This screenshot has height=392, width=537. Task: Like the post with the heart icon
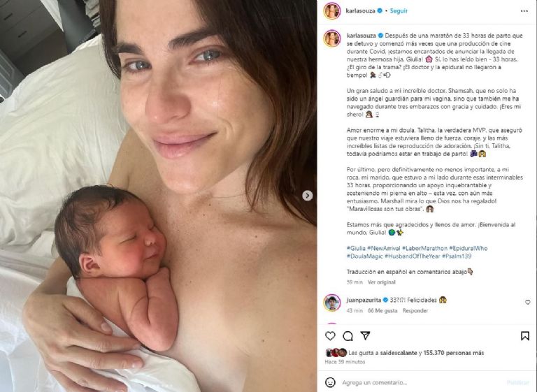click(330, 336)
